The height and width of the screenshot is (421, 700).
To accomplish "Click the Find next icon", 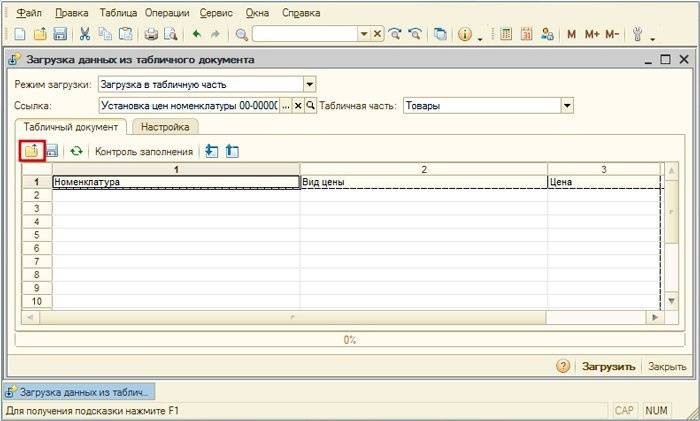I will point(395,34).
